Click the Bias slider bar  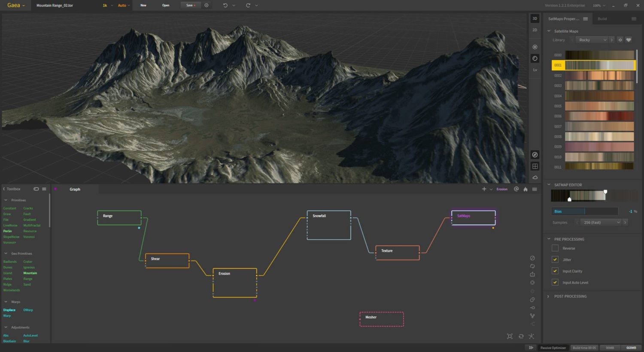tap(584, 211)
